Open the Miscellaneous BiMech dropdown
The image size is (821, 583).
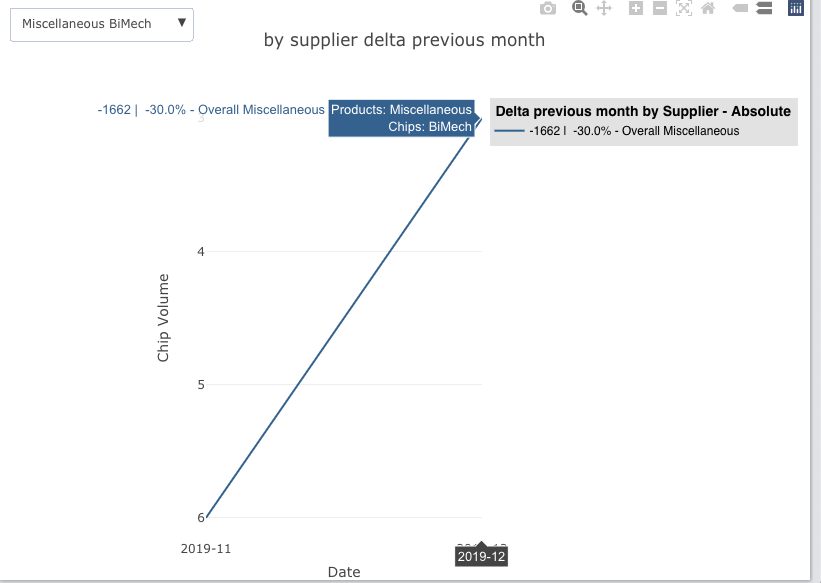tap(100, 23)
